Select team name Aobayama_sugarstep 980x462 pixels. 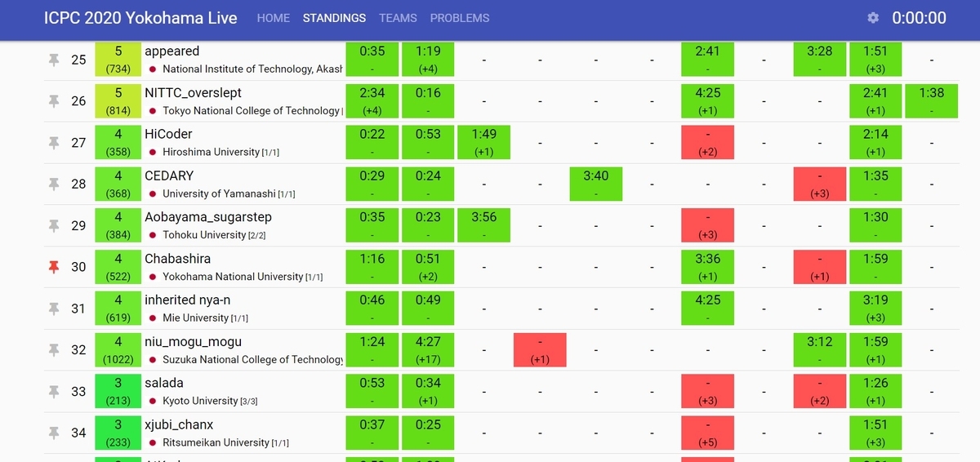pyautogui.click(x=208, y=217)
